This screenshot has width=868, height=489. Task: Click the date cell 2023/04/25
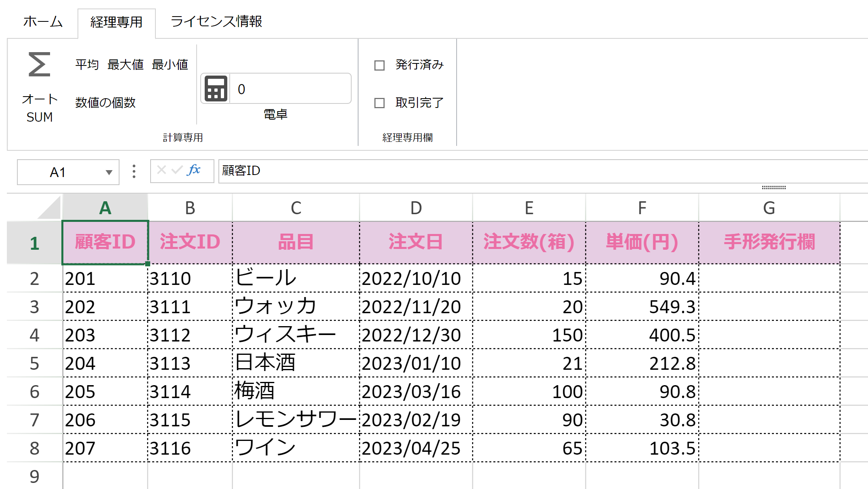coord(416,448)
